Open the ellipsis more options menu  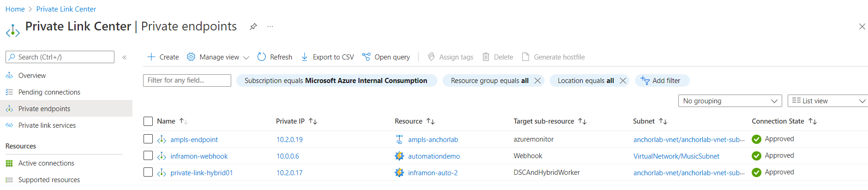pyautogui.click(x=270, y=27)
